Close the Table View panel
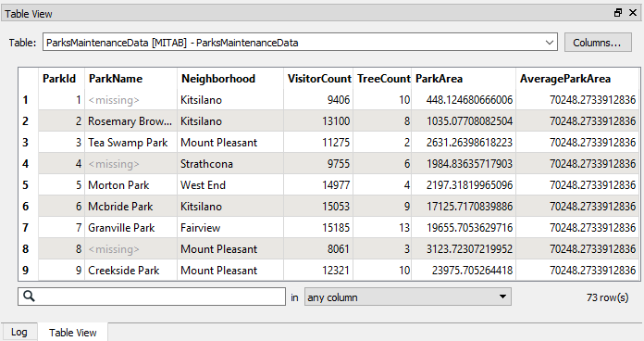The height and width of the screenshot is (341, 644). click(x=633, y=13)
